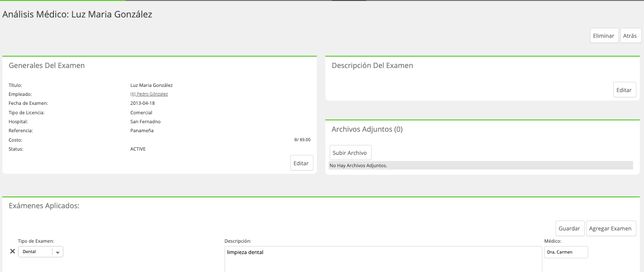Edit the Descripción Del Examen section
Screen dimensions: 644x272
point(625,90)
